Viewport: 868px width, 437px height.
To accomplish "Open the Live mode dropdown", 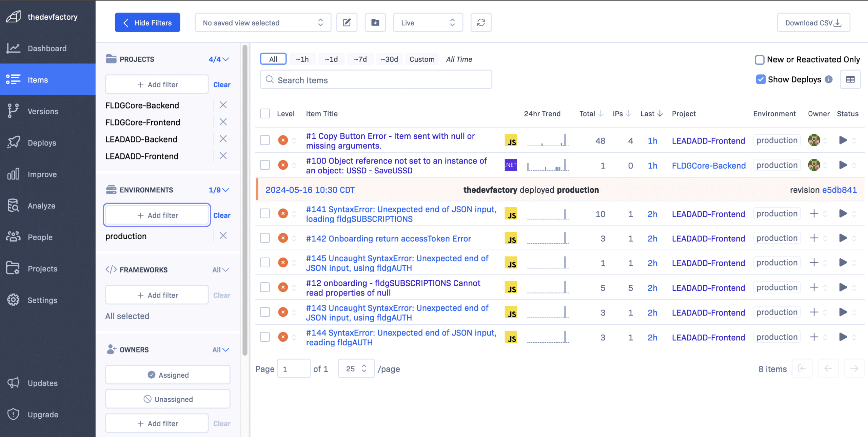I will pyautogui.click(x=428, y=22).
